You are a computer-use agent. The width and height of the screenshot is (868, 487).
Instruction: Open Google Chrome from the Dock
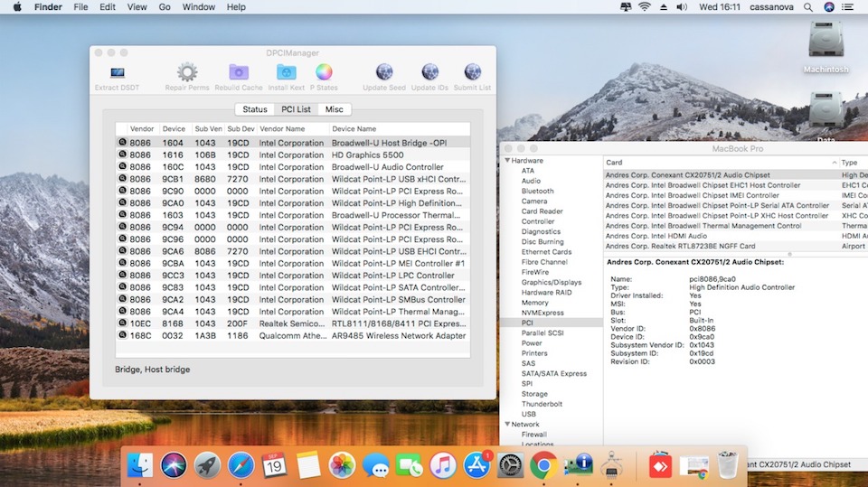542,465
